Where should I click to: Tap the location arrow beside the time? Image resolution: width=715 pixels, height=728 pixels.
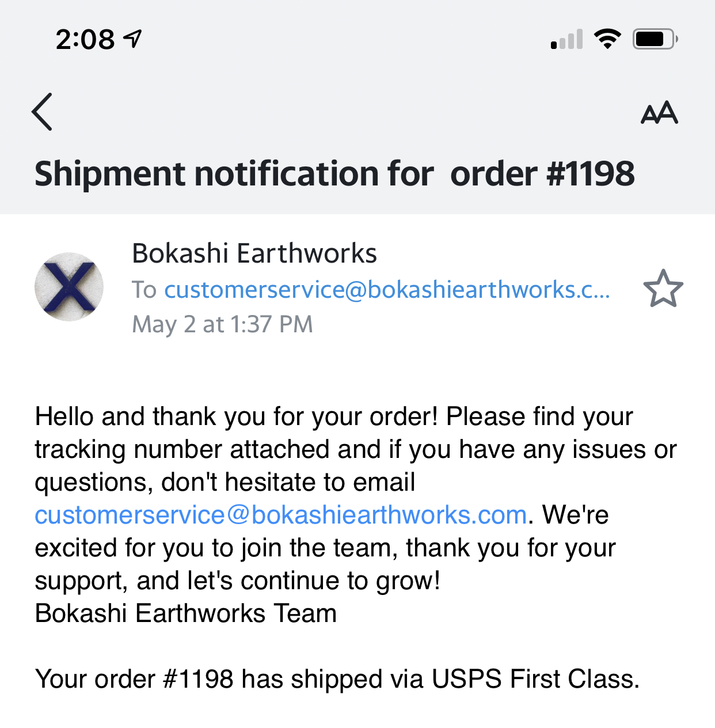click(134, 39)
